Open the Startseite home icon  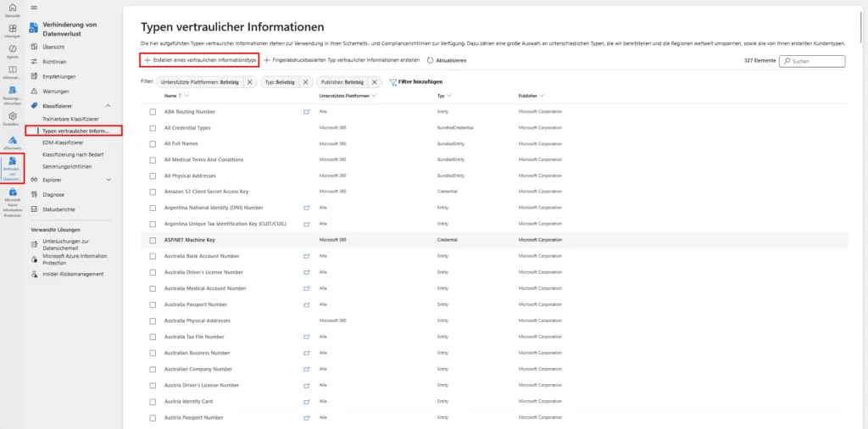12,9
